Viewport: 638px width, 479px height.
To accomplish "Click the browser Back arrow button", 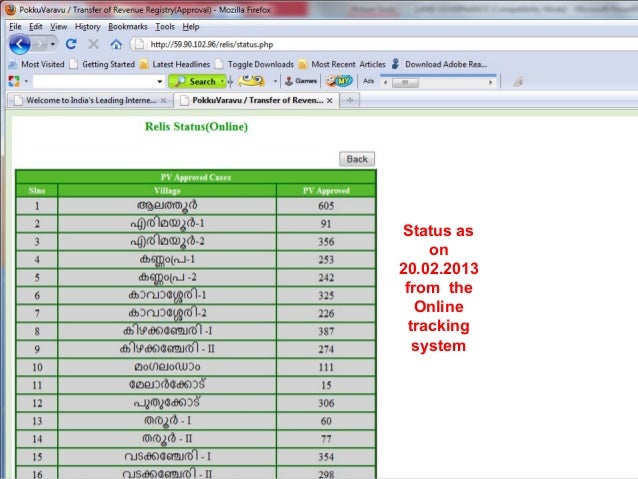I will point(20,44).
